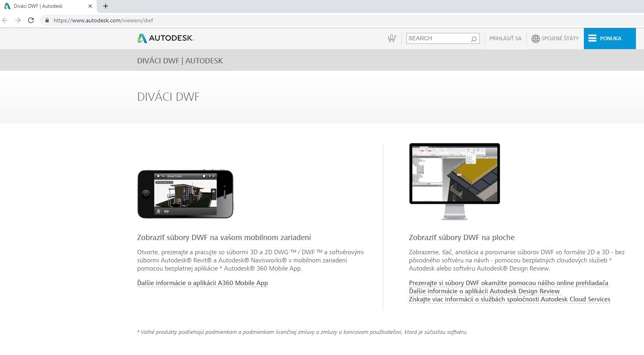
Task: Click the browser forward arrow
Action: click(17, 20)
